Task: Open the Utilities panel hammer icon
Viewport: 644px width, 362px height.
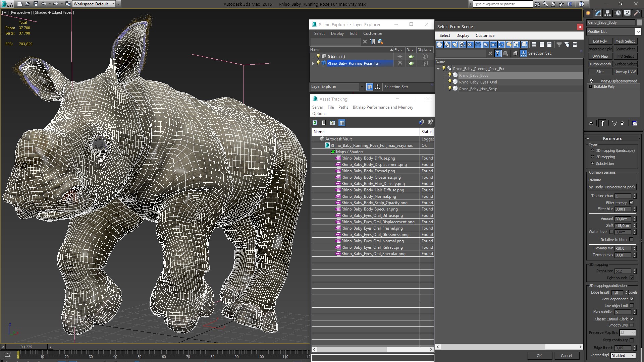Action: (637, 13)
